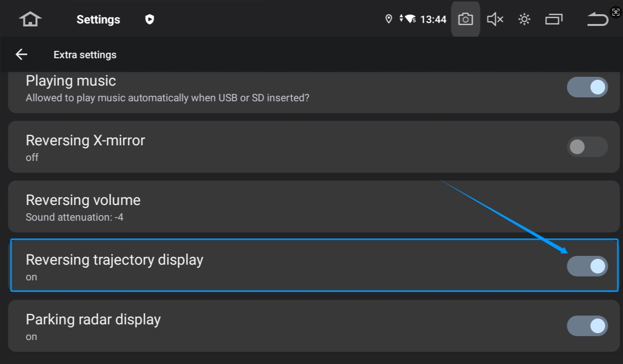Disable the Playing music toggle

[587, 88]
